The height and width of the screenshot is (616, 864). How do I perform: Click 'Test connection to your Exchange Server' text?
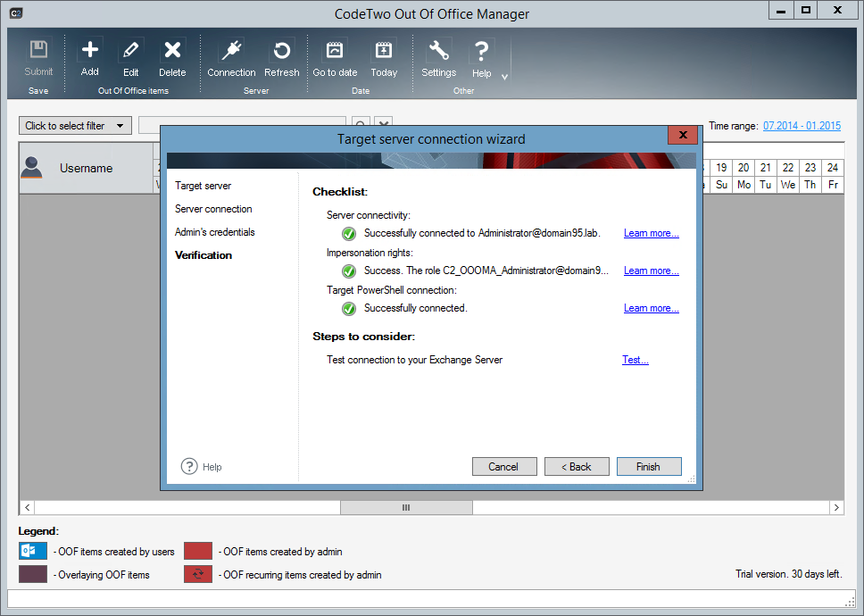(414, 360)
